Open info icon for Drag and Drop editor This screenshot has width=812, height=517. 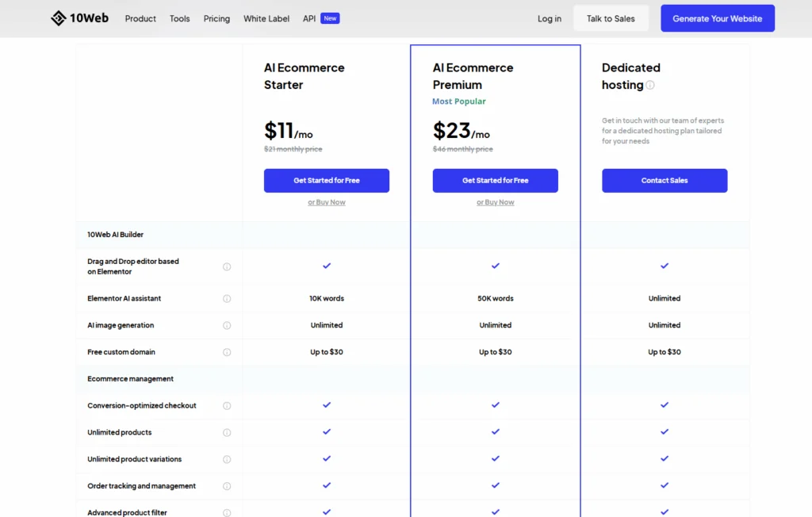[227, 266]
